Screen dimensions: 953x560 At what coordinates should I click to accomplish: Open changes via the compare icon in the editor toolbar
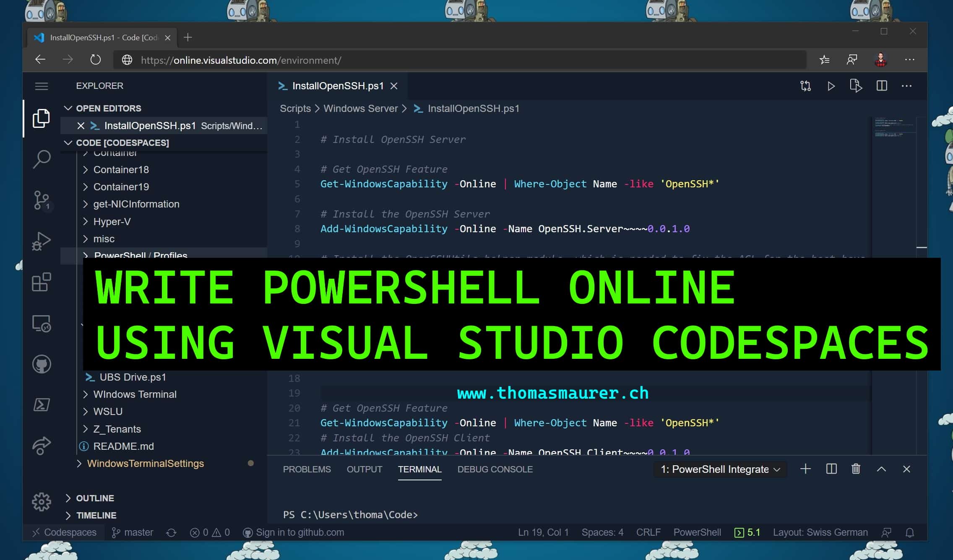[x=805, y=86]
